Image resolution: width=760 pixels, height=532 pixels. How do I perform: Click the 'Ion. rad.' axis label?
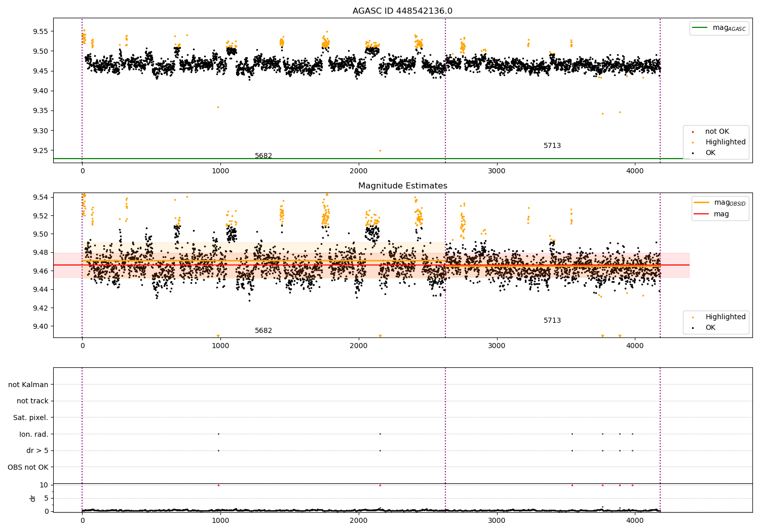(34, 435)
